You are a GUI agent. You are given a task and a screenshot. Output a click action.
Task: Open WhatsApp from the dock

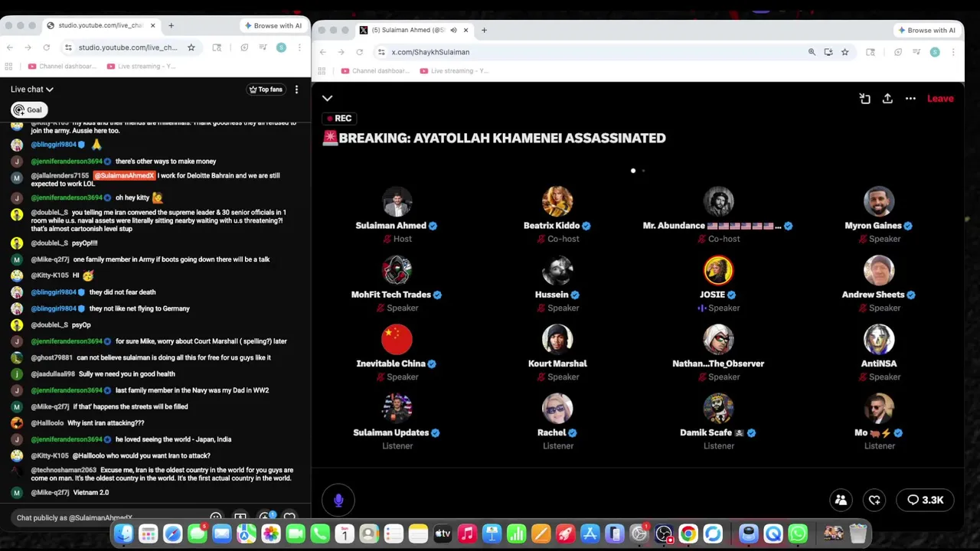click(798, 533)
